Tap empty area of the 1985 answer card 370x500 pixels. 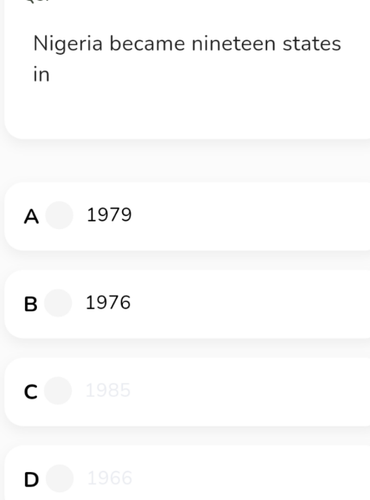click(250, 392)
